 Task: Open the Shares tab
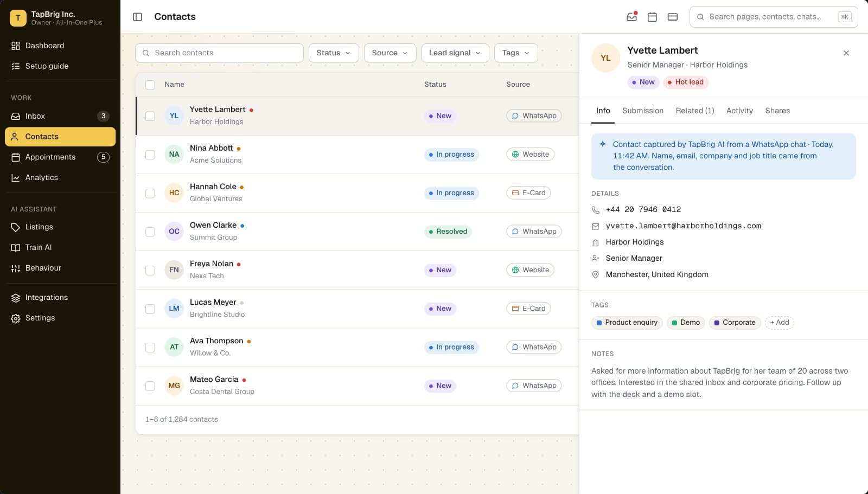point(777,111)
